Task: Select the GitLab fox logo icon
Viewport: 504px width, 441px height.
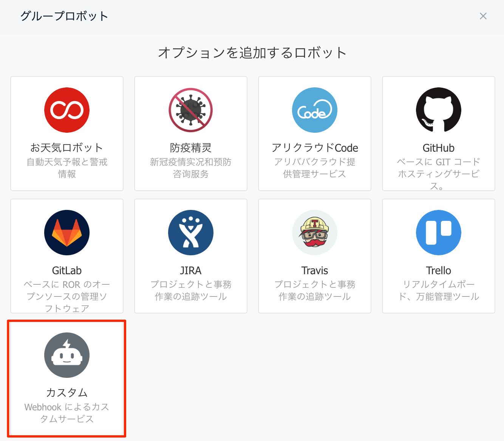Action: point(67,233)
